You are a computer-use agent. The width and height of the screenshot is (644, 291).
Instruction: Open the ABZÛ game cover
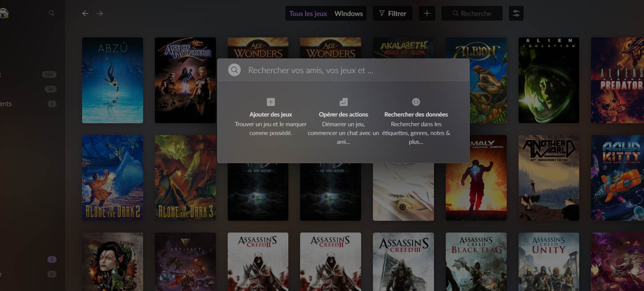pos(112,80)
